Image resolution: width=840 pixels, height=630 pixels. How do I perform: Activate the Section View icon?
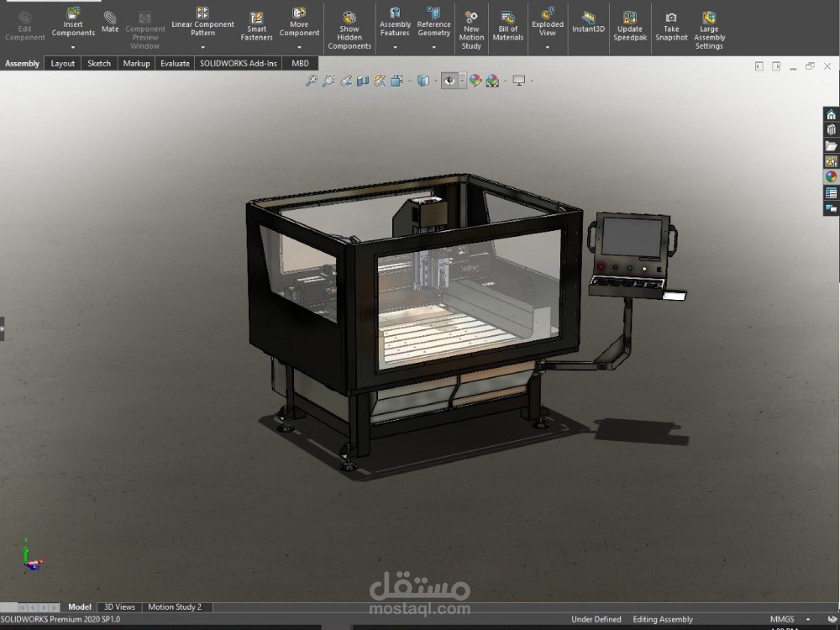point(363,81)
